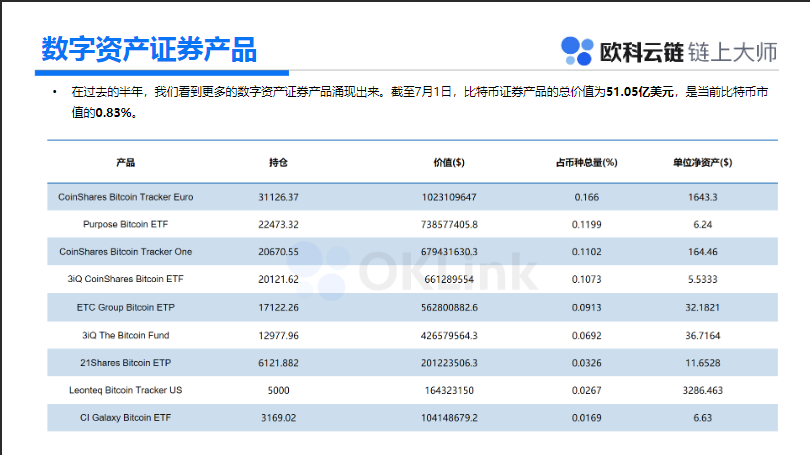Select holdings value 20121.62

tap(278, 279)
